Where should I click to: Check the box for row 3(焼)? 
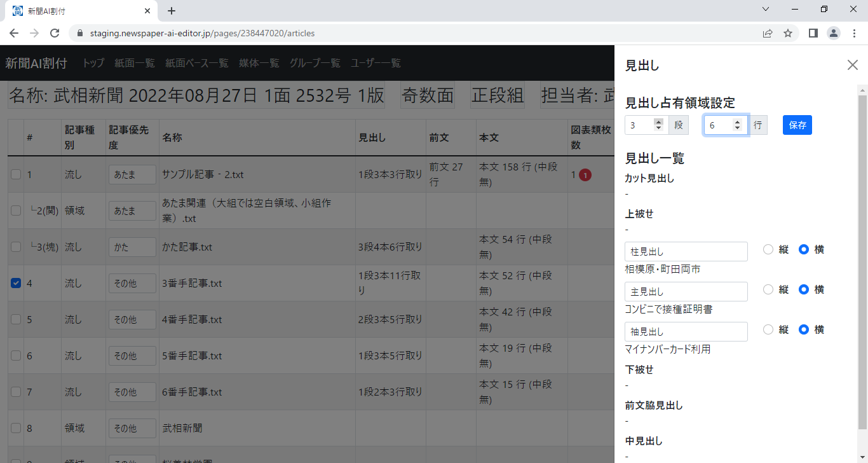(x=16, y=247)
